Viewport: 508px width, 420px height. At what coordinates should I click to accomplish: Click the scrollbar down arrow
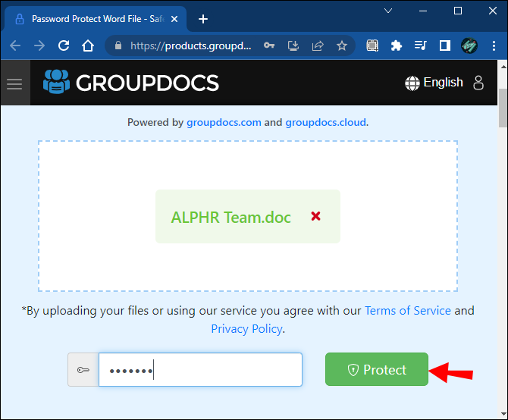point(503,413)
